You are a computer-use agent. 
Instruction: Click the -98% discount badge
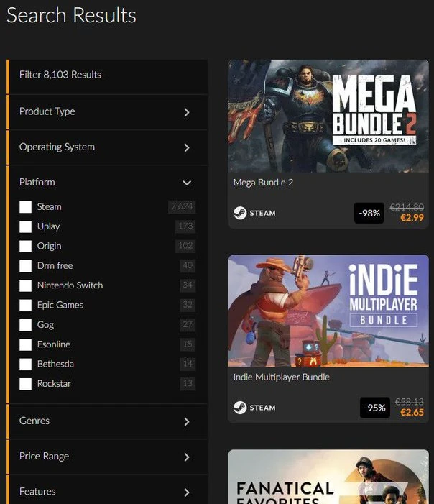pyautogui.click(x=369, y=214)
